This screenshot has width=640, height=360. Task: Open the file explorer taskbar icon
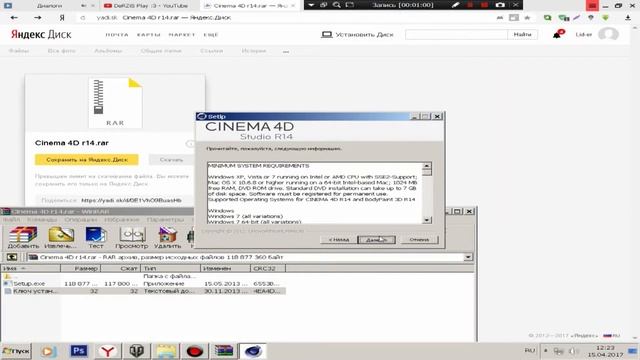click(x=166, y=351)
